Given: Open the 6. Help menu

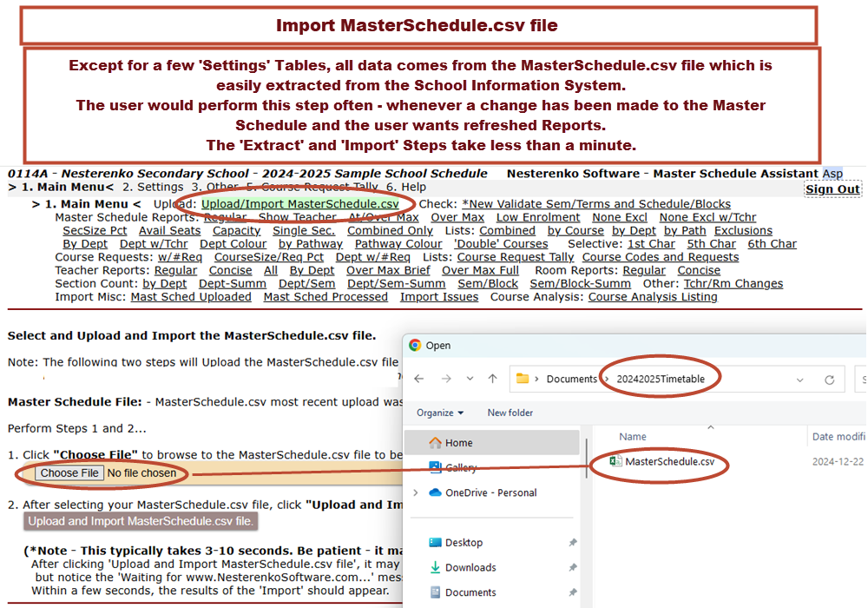Looking at the screenshot, I should (406, 187).
